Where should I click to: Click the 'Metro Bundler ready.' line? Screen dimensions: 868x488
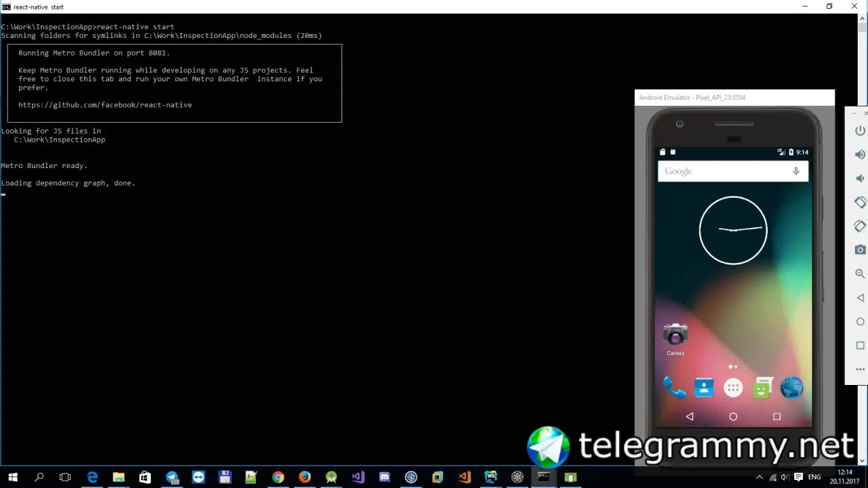coord(44,165)
